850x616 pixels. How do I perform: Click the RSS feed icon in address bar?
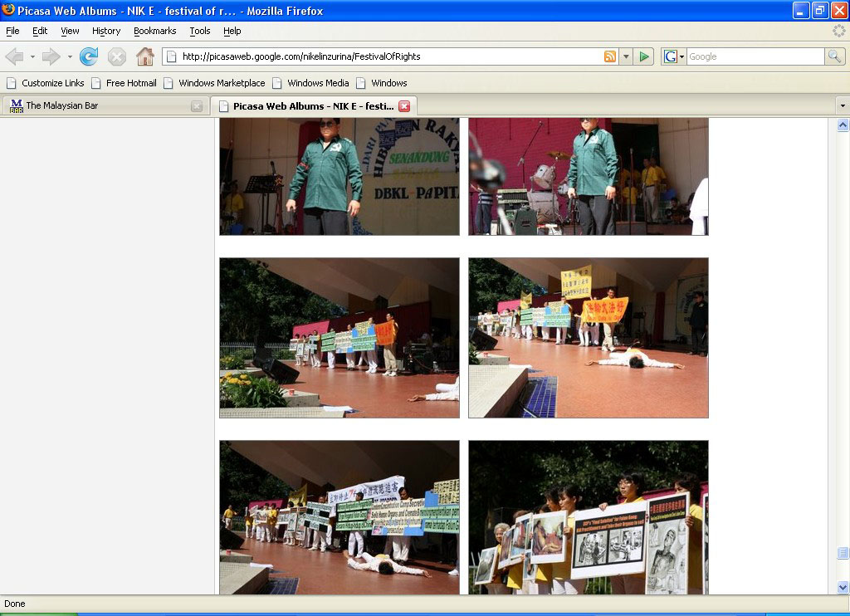coord(610,56)
